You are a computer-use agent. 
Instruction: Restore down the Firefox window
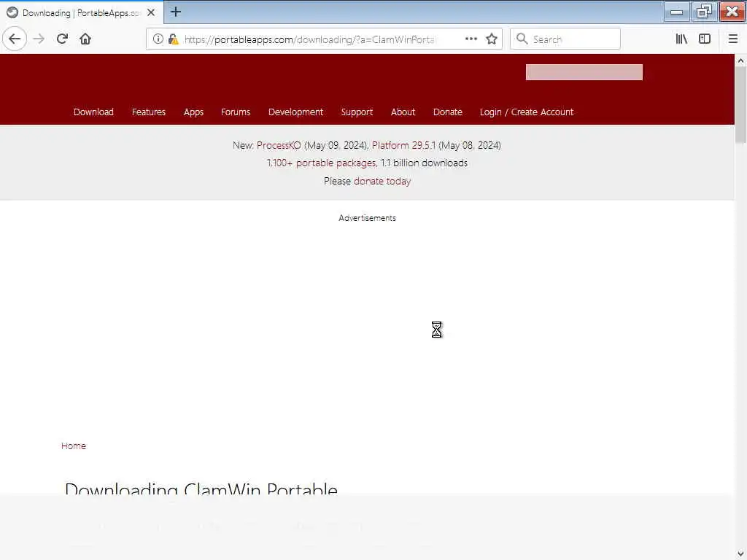pyautogui.click(x=704, y=12)
